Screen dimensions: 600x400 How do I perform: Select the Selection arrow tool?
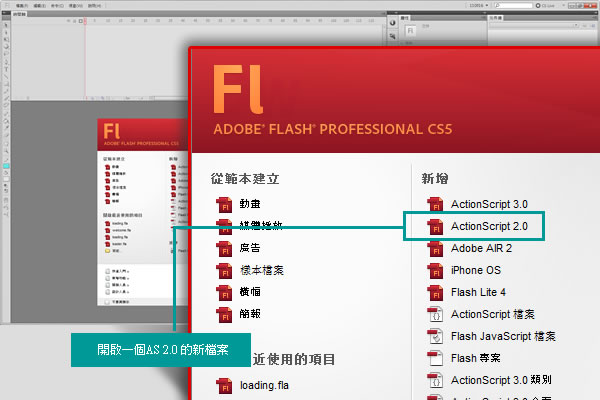pos(6,25)
